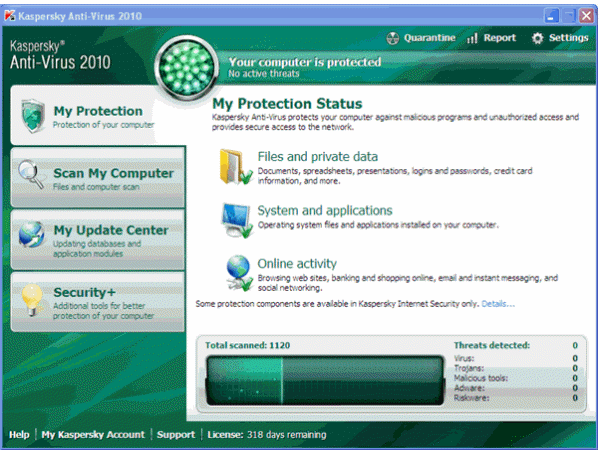Viewport: 600px width, 450px height.
Task: Open System and applications section
Action: click(x=325, y=210)
